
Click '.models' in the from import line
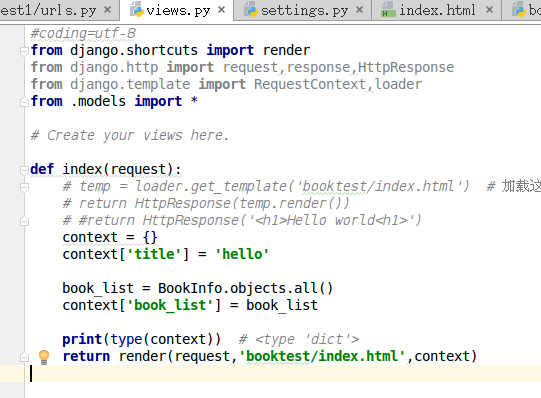tap(98, 101)
